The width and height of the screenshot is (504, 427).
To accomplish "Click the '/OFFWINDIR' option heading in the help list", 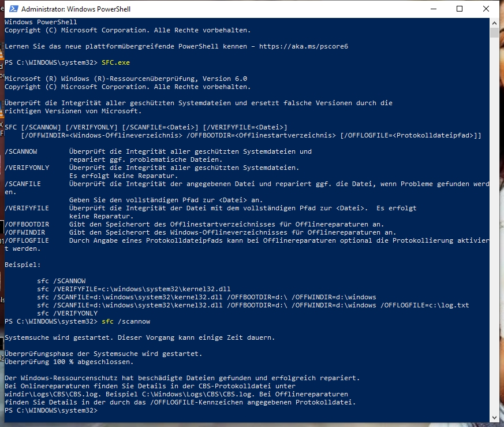I will 25,232.
